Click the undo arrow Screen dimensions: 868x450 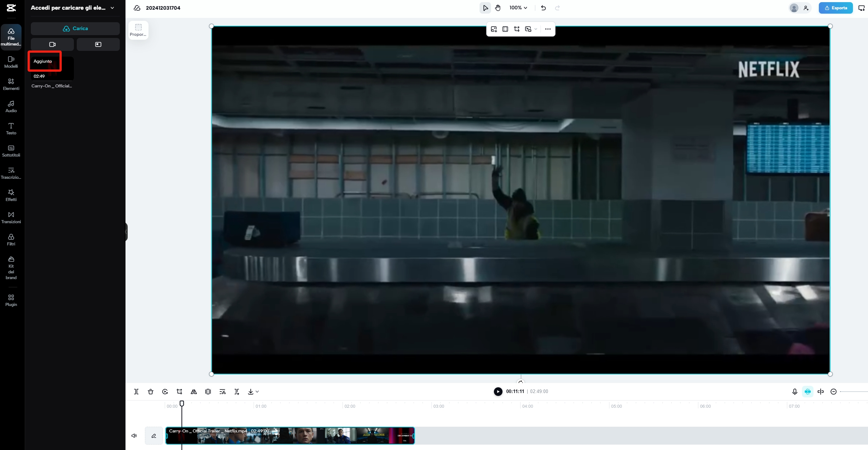point(543,8)
